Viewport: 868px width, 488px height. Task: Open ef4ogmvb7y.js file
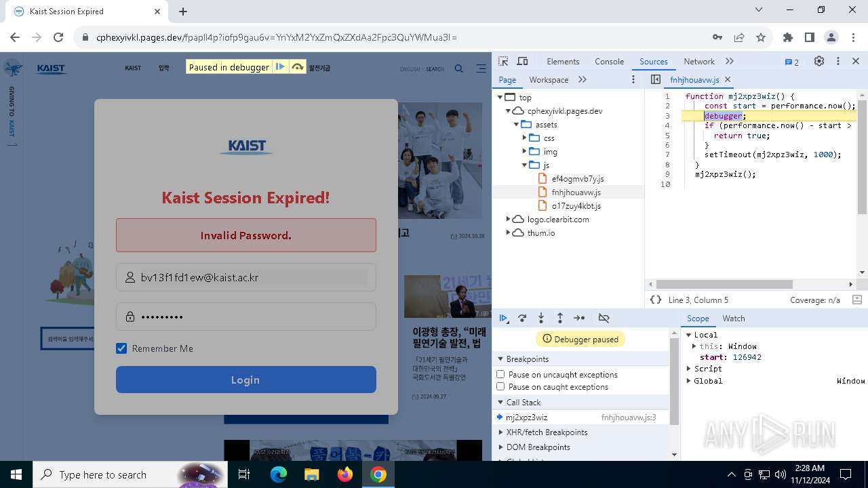pos(577,178)
